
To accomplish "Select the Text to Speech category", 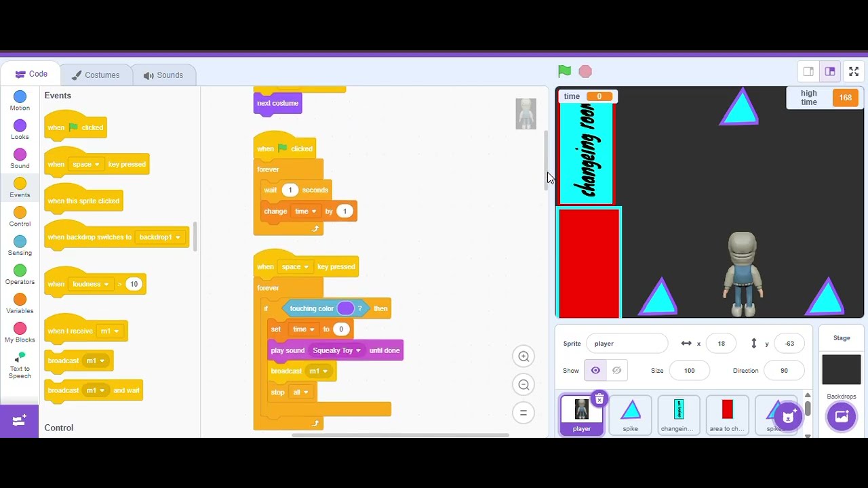I will 20,365.
